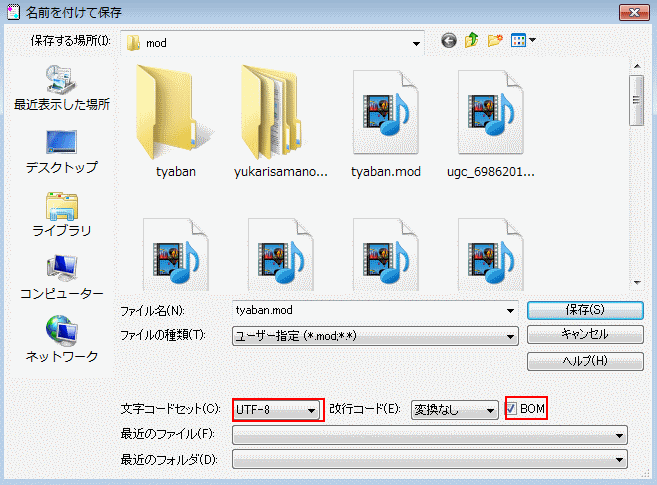657x485 pixels.
Task: Close the 名前を付けて保存 dialog
Action: point(634,13)
